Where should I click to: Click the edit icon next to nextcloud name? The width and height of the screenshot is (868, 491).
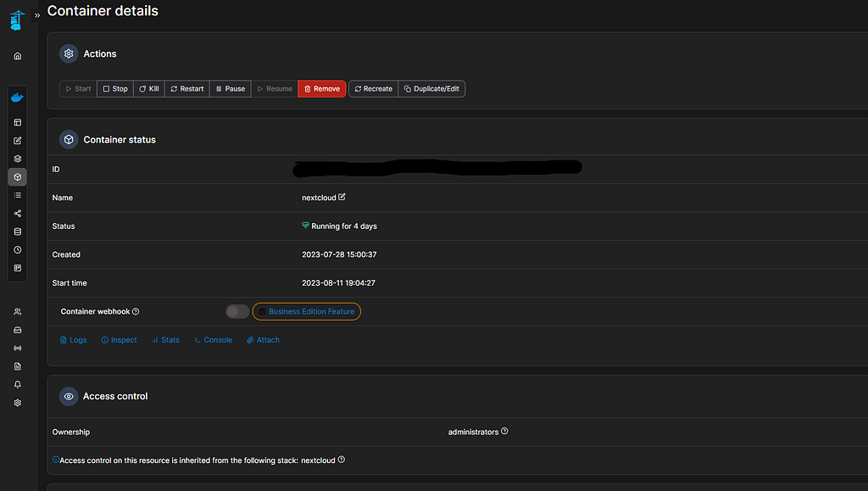click(x=342, y=197)
